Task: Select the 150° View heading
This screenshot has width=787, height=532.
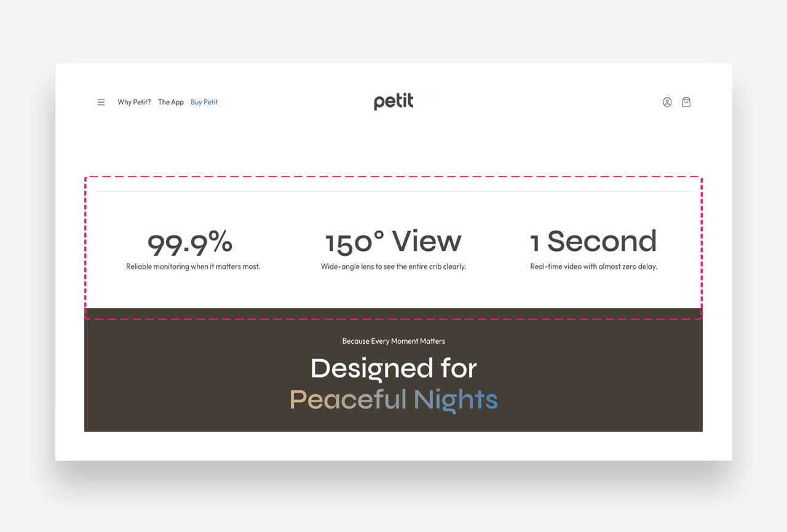Action: [x=393, y=242]
